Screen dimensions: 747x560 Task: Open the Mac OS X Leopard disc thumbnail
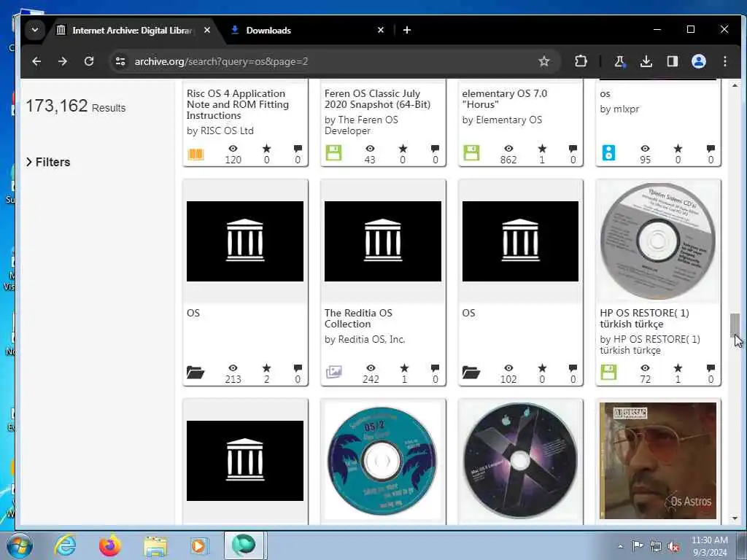coord(520,461)
